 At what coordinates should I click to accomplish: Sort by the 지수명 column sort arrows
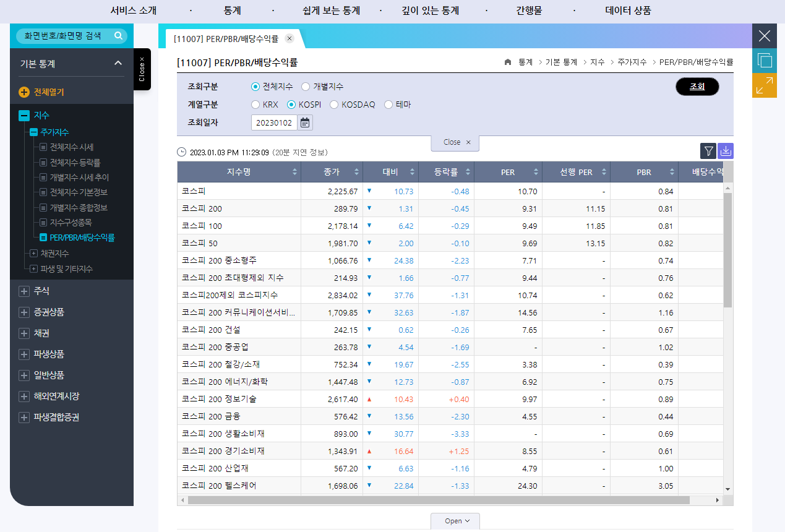[294, 173]
